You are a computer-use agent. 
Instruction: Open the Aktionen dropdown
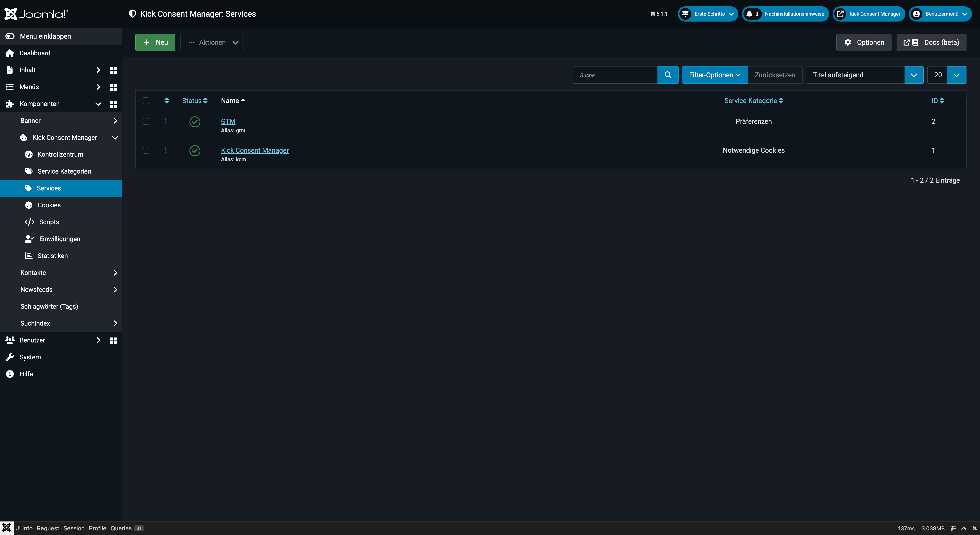[x=212, y=43]
